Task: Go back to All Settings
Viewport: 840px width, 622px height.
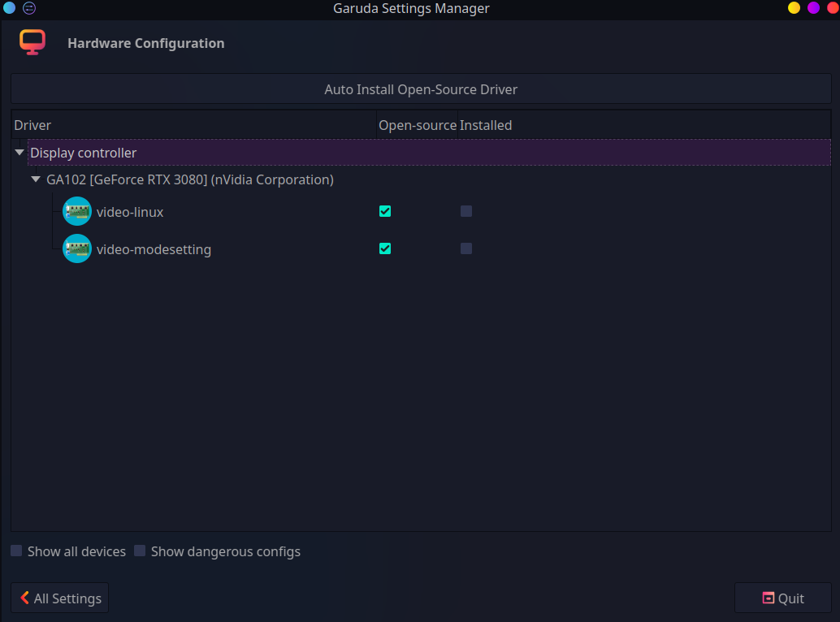Action: coord(60,598)
